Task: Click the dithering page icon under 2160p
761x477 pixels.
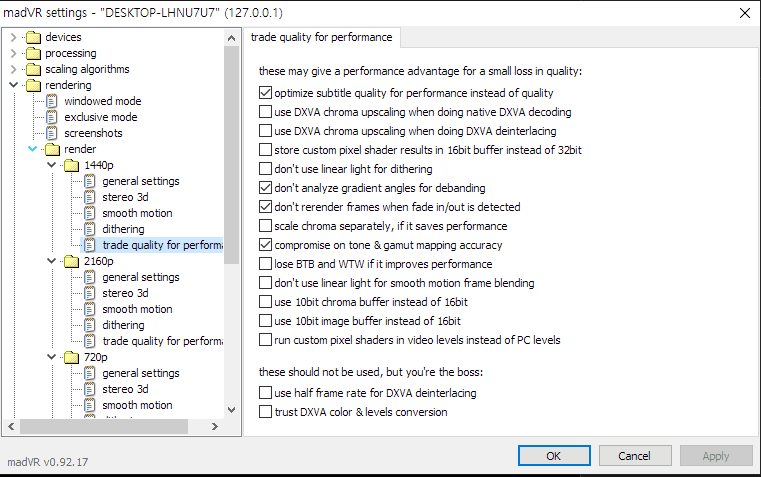Action: [x=90, y=325]
